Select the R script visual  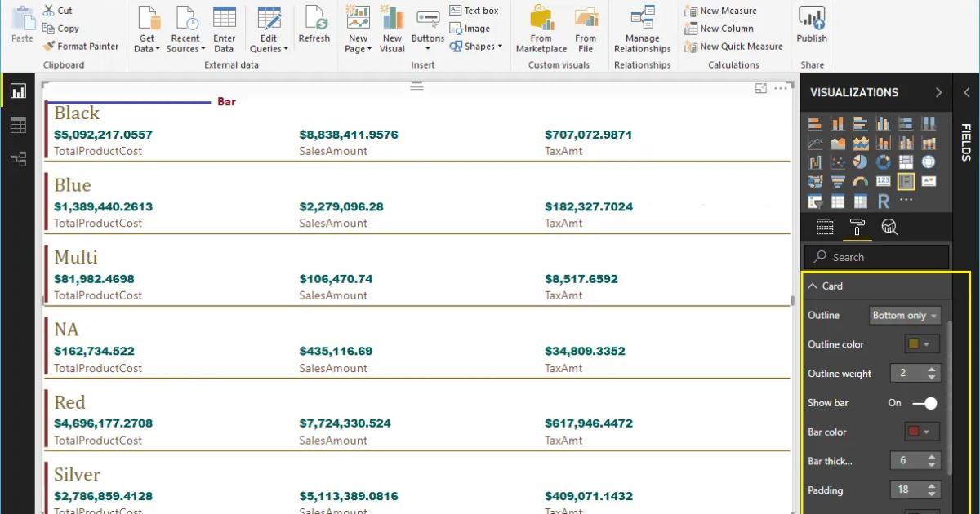click(x=884, y=202)
